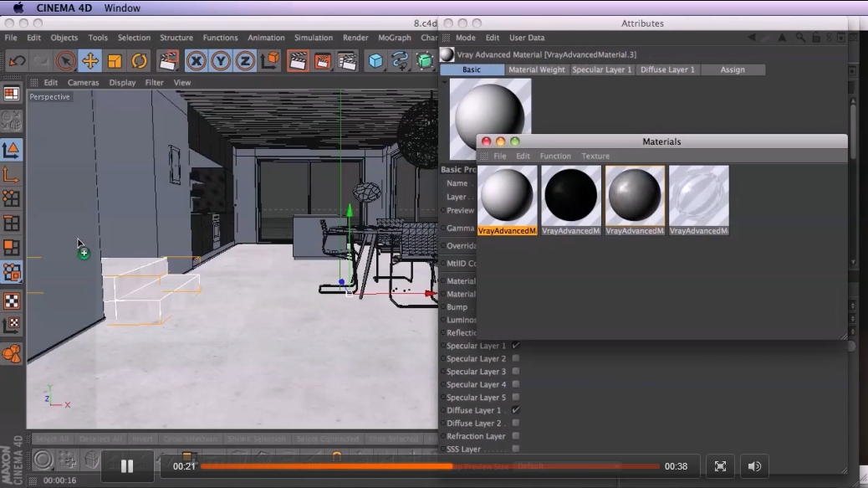Open the Assign tab
This screenshot has height=488, width=868.
tap(733, 69)
